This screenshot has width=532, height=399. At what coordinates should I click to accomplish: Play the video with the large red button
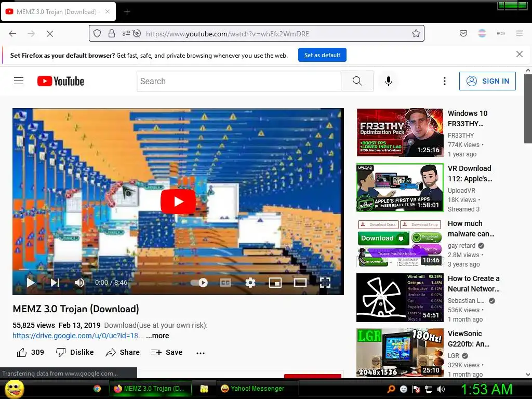[x=178, y=202]
